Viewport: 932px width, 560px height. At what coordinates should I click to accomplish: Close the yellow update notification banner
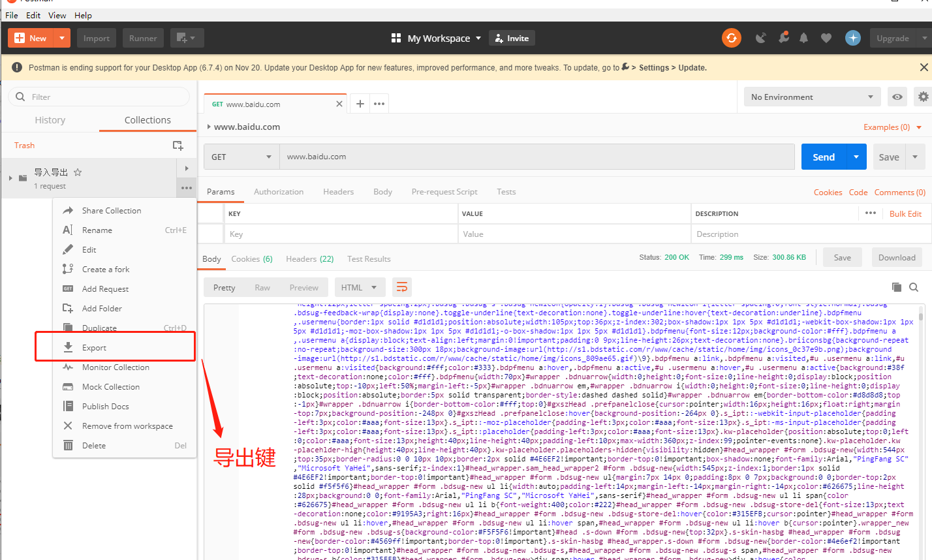click(924, 67)
